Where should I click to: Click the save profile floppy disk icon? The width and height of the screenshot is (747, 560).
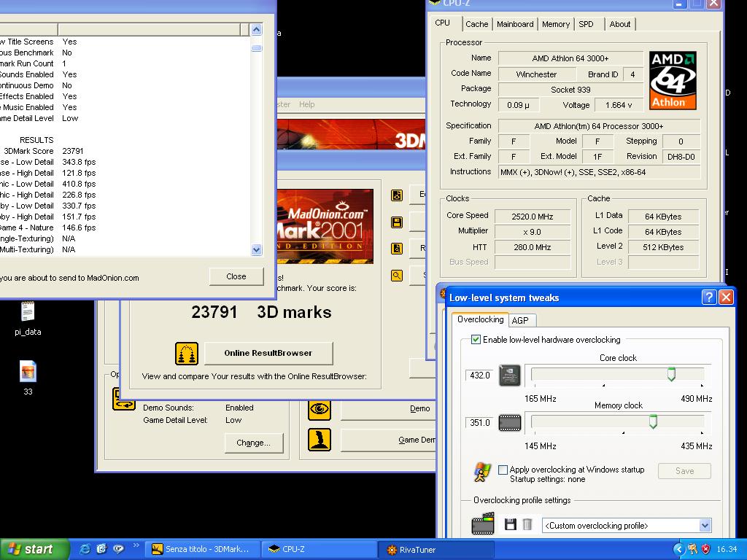(510, 525)
